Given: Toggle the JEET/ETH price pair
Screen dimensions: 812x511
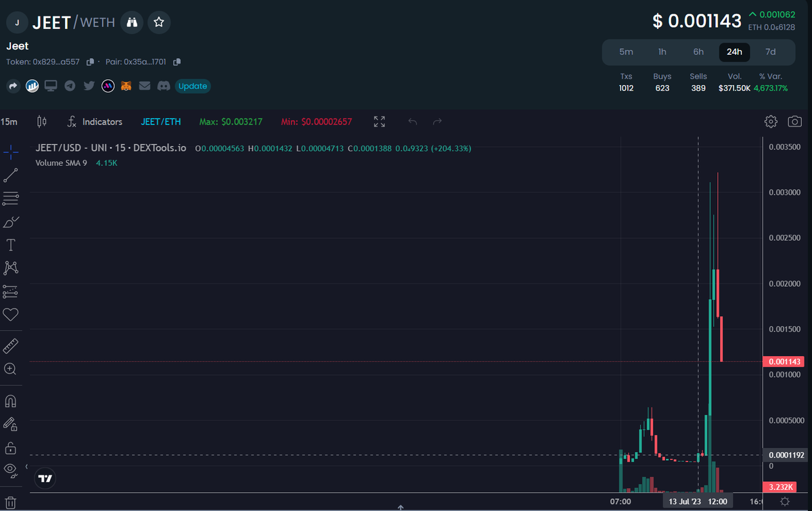Looking at the screenshot, I should coord(160,122).
